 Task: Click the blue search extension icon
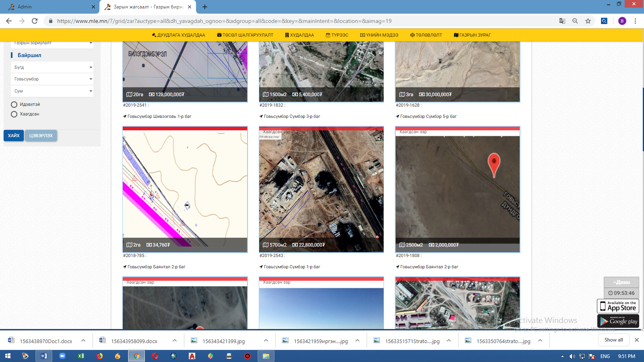[x=604, y=21]
